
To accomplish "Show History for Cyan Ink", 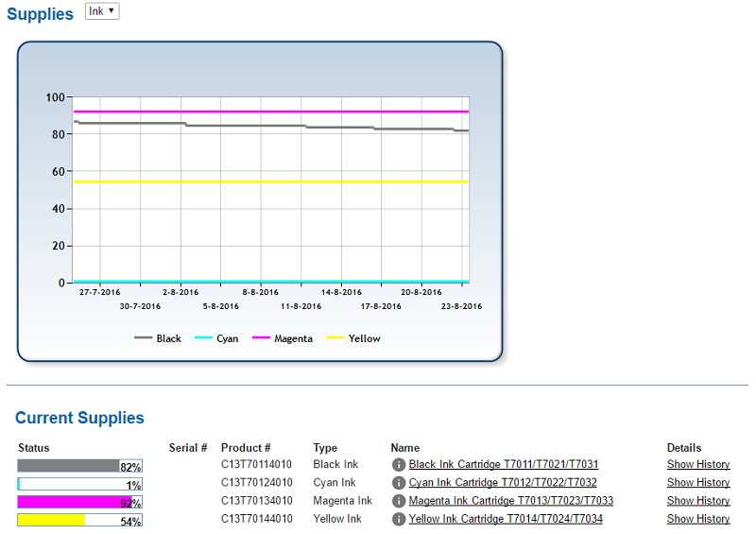I will point(697,483).
